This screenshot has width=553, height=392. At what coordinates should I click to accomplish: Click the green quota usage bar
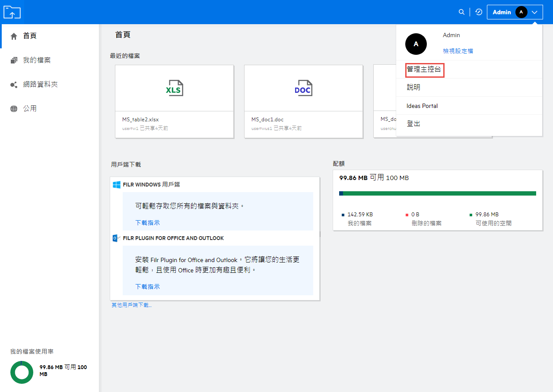tap(439, 193)
